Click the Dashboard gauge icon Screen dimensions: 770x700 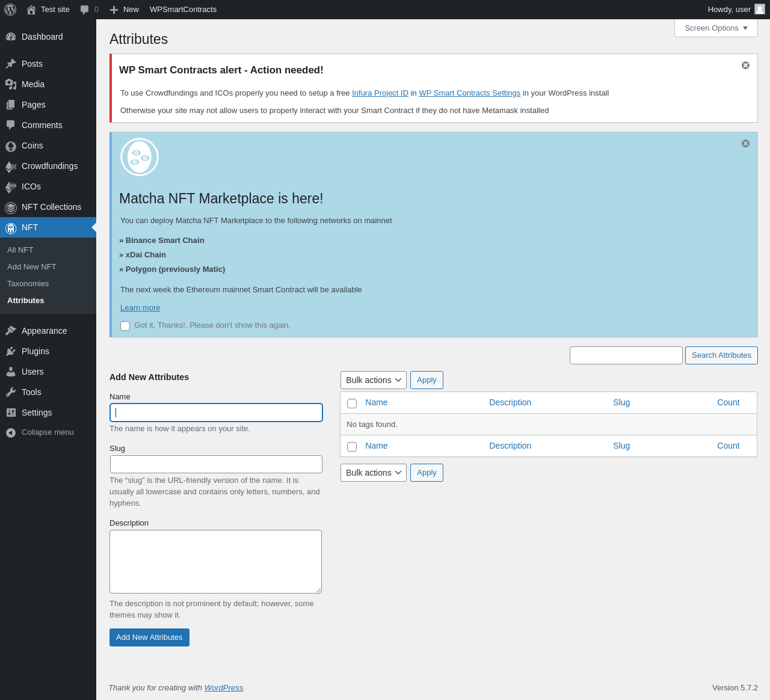(x=11, y=37)
